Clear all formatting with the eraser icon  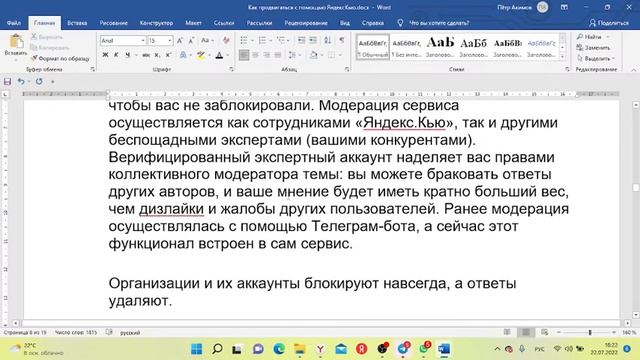[226, 40]
